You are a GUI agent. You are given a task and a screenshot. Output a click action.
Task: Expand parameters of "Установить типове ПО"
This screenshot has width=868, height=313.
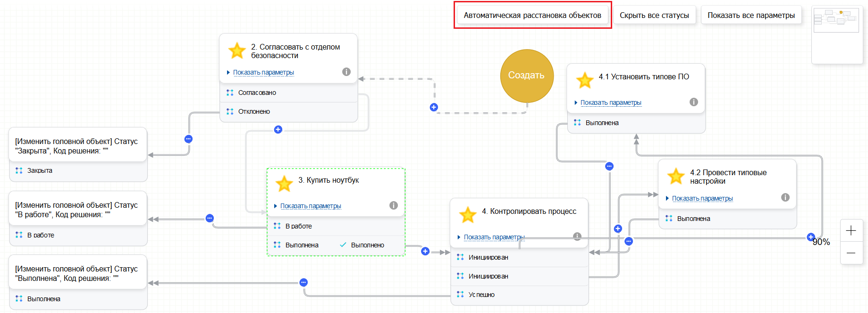(610, 102)
